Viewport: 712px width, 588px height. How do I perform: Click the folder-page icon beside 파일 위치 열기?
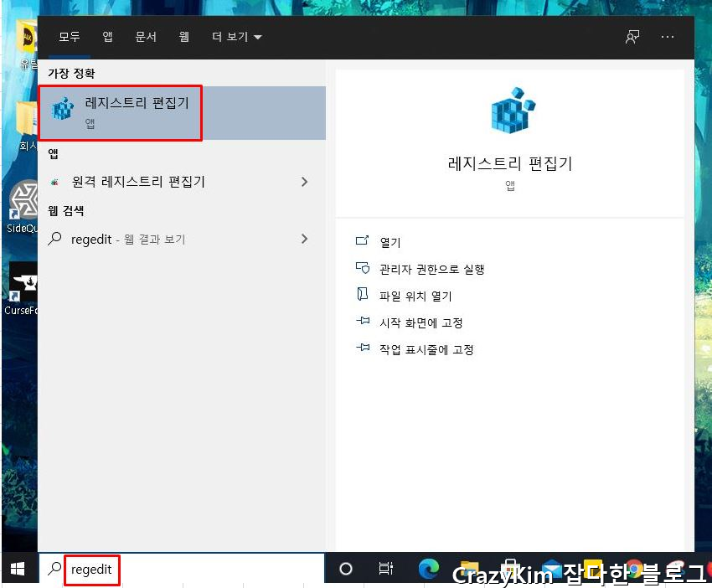[x=363, y=294]
